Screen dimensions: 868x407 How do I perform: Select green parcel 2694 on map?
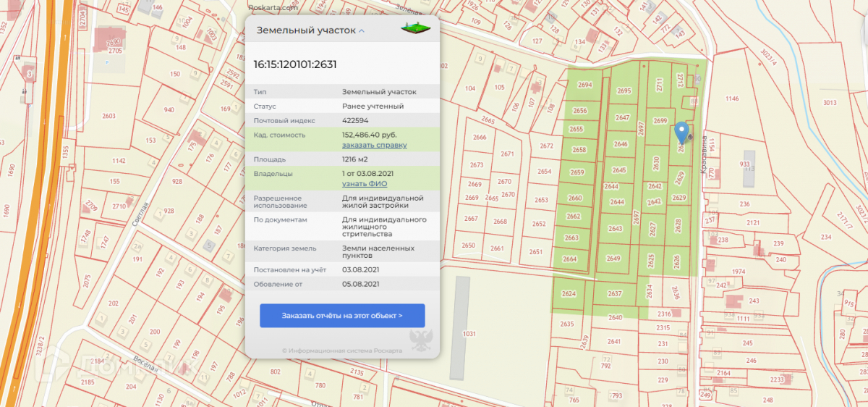coord(584,85)
